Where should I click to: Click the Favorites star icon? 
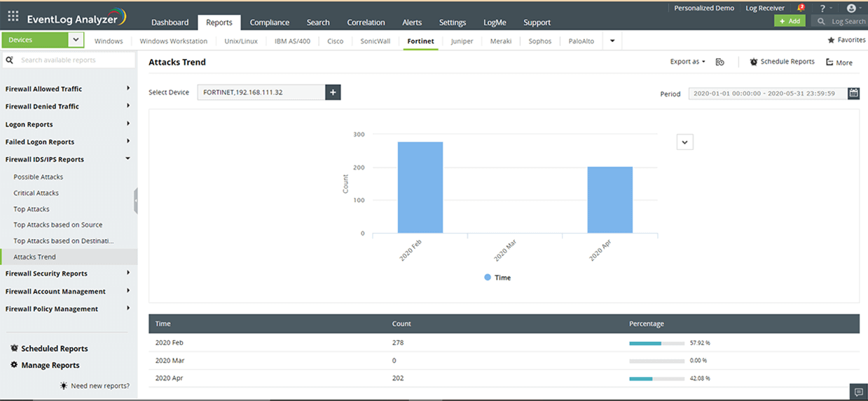[831, 41]
